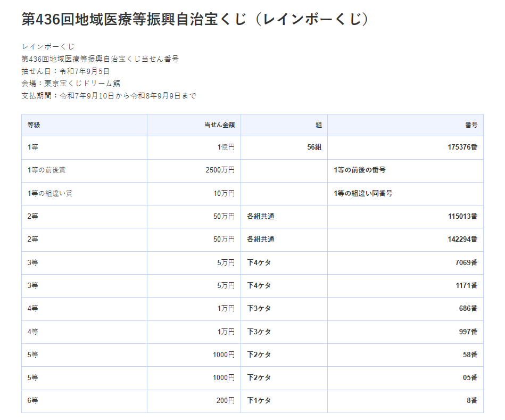The width and height of the screenshot is (505, 420).
Task: Click the number 1171番
Action: pos(466,285)
